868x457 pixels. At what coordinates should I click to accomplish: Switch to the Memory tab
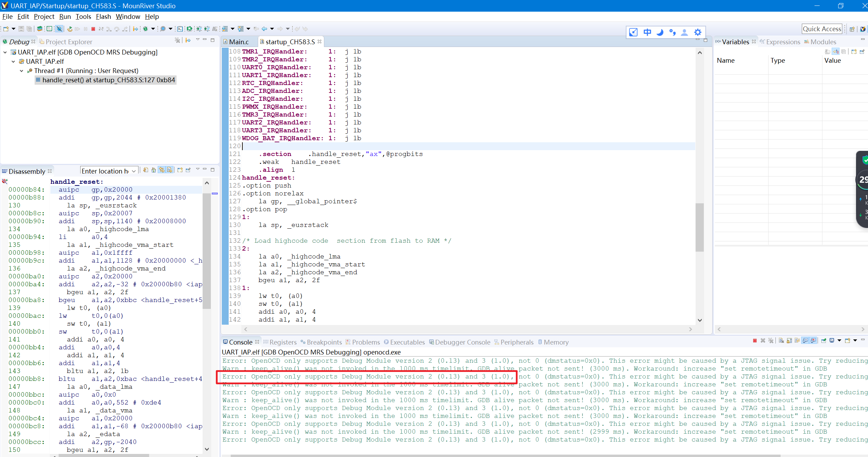click(x=553, y=342)
